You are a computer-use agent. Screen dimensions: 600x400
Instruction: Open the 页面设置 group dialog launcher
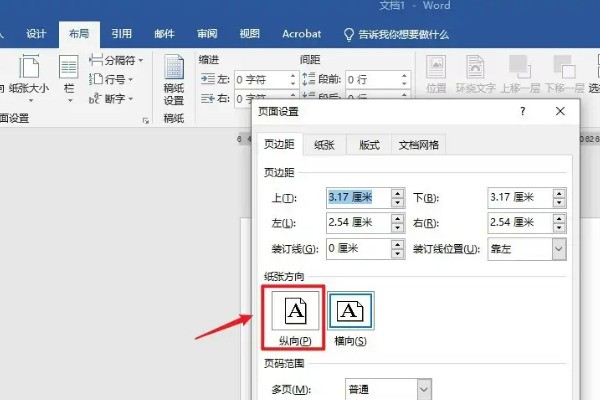[x=147, y=120]
